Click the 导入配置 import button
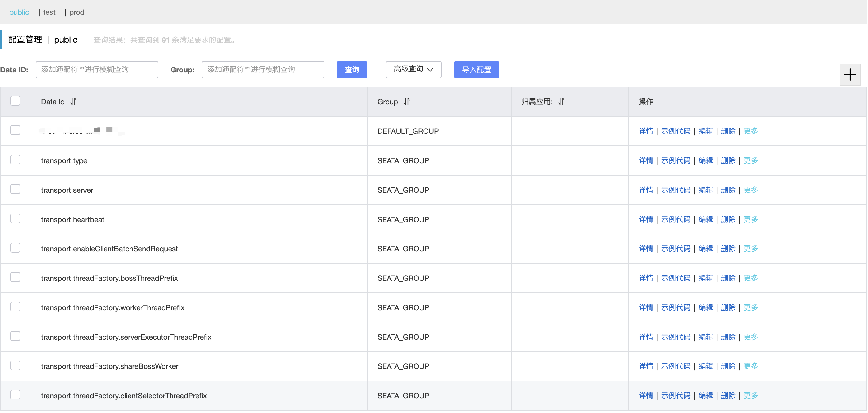Screen dimensions: 868x413 [476, 69]
